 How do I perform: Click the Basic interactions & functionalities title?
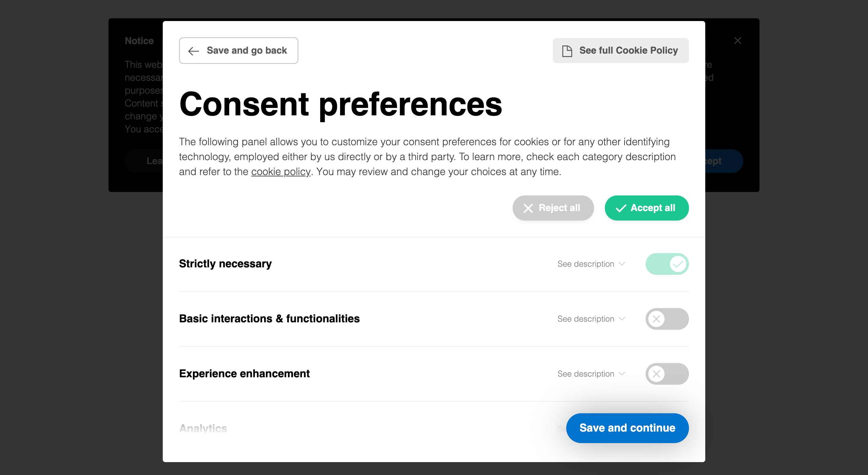(269, 319)
